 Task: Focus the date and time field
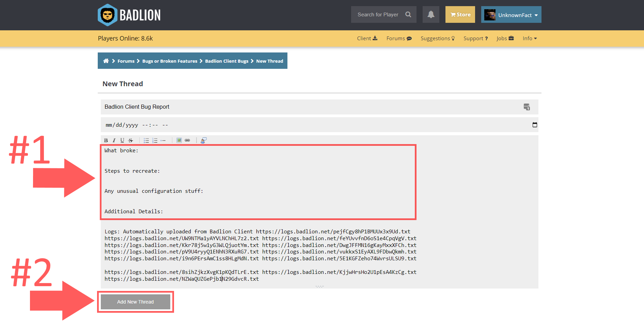coord(319,125)
